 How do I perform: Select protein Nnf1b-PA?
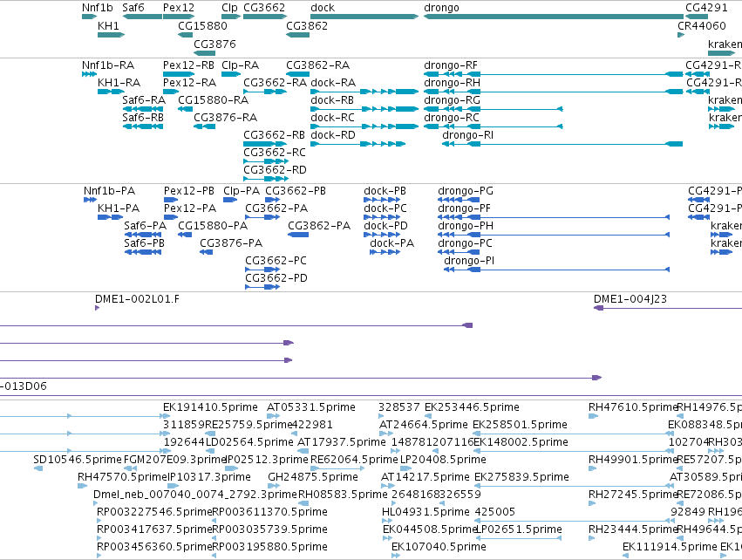point(91,200)
